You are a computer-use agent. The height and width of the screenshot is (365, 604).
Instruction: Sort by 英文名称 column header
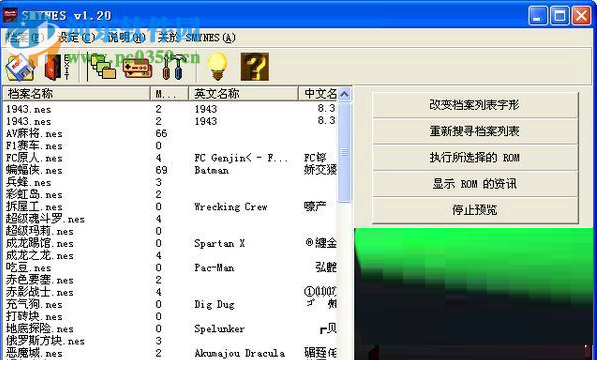point(243,94)
